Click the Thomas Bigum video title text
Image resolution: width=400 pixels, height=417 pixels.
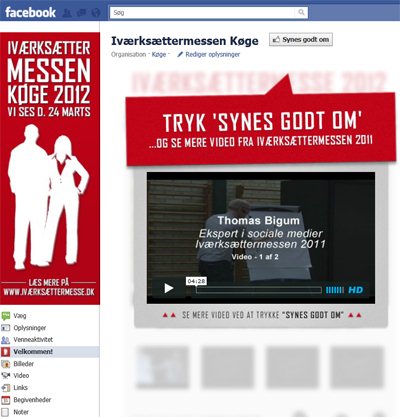pyautogui.click(x=259, y=220)
